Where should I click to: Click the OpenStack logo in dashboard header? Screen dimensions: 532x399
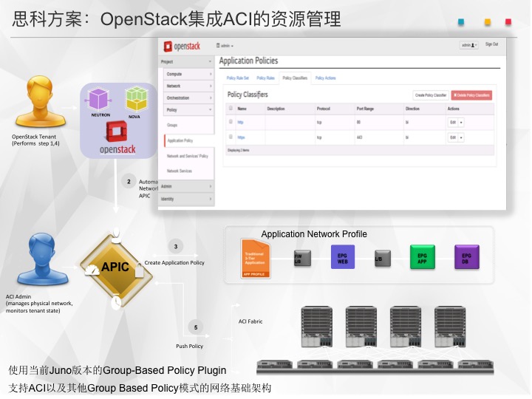(x=183, y=47)
